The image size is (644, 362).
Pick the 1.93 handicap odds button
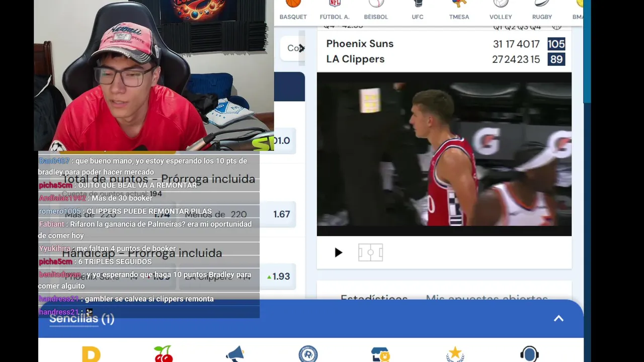[x=279, y=277]
